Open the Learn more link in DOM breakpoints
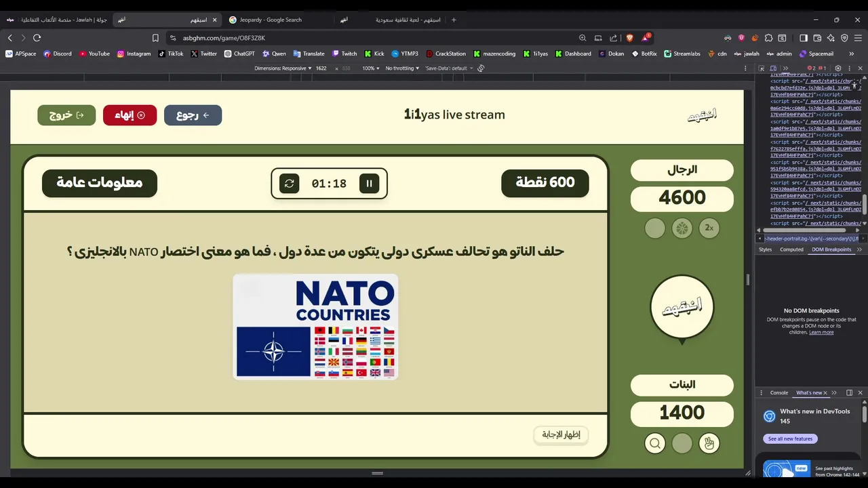 821,332
